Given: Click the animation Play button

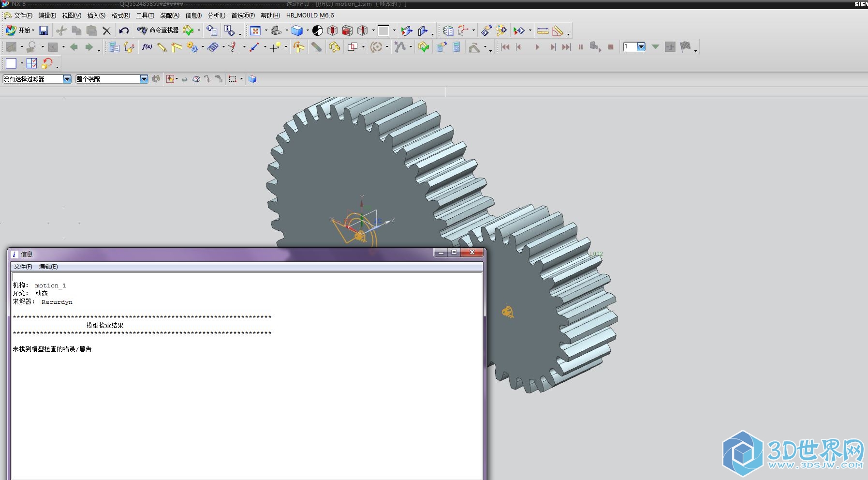Looking at the screenshot, I should click(537, 47).
